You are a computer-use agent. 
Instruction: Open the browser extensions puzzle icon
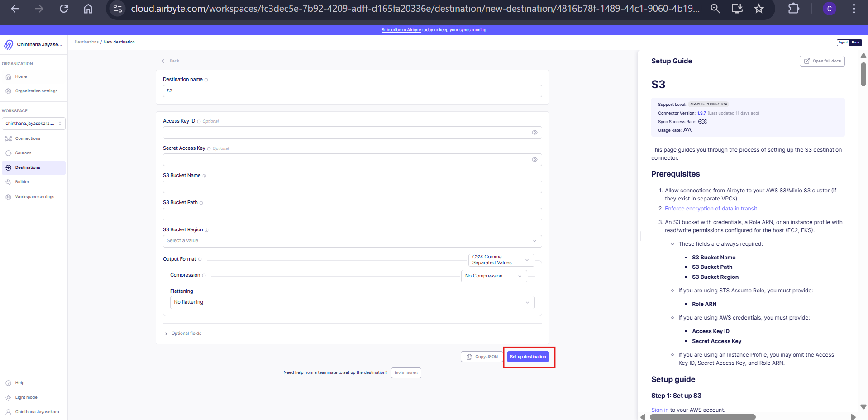point(793,9)
